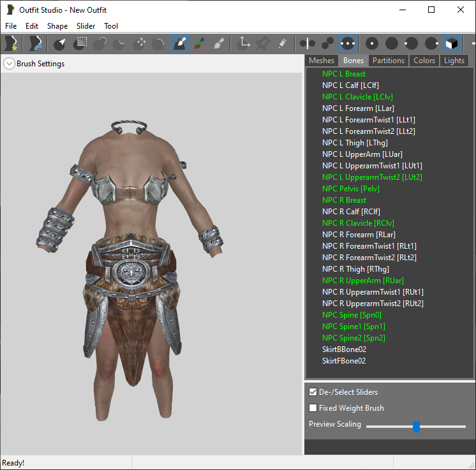476x470 pixels.
Task: Toggle perspective cube view button
Action: click(x=452, y=43)
